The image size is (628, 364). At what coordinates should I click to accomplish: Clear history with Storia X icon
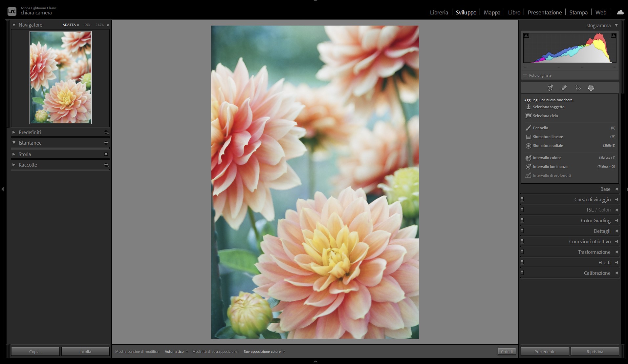coord(106,154)
